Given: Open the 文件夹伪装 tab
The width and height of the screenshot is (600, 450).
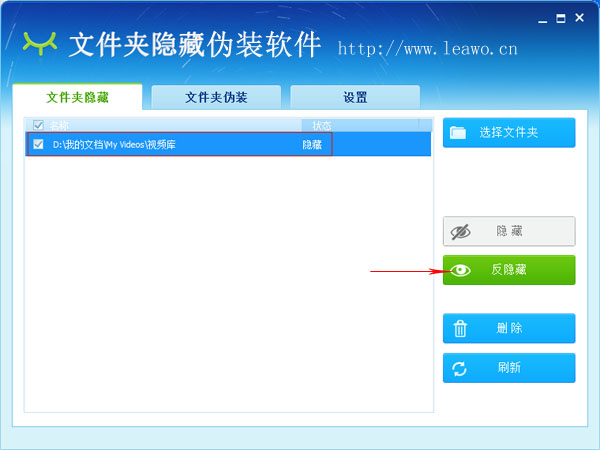Looking at the screenshot, I should coord(216,97).
